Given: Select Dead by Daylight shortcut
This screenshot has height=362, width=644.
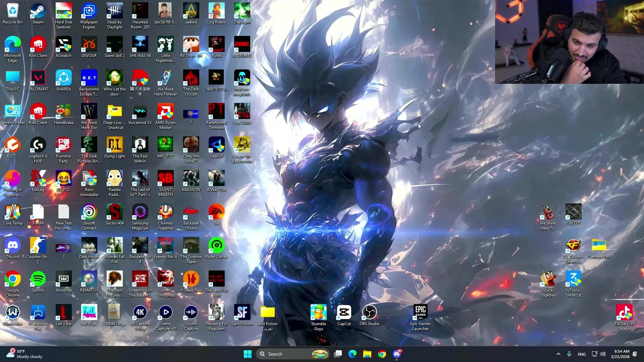Looking at the screenshot, I should tap(114, 16).
